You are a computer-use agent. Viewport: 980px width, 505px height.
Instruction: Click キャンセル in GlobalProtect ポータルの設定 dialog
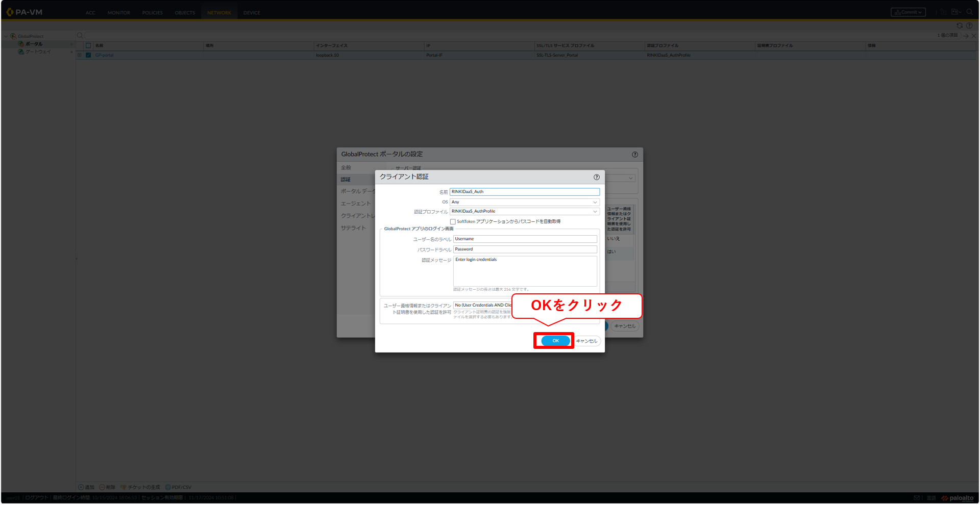tap(625, 326)
